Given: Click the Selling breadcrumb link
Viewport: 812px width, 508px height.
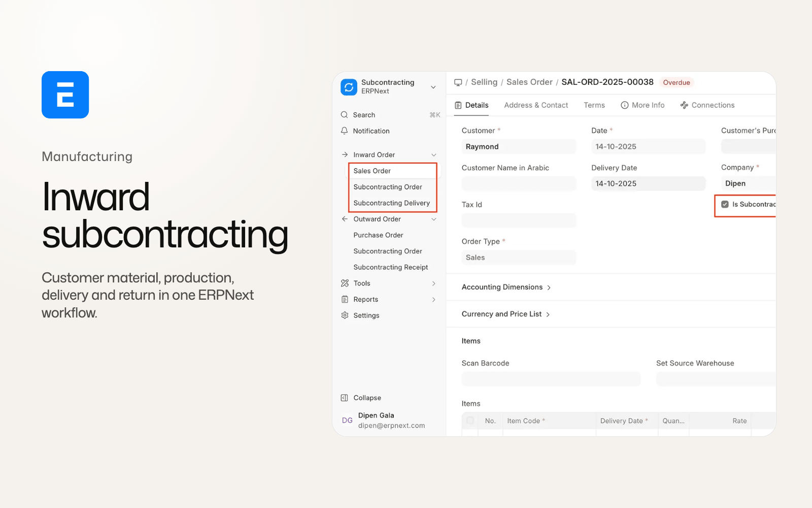Looking at the screenshot, I should click(484, 82).
